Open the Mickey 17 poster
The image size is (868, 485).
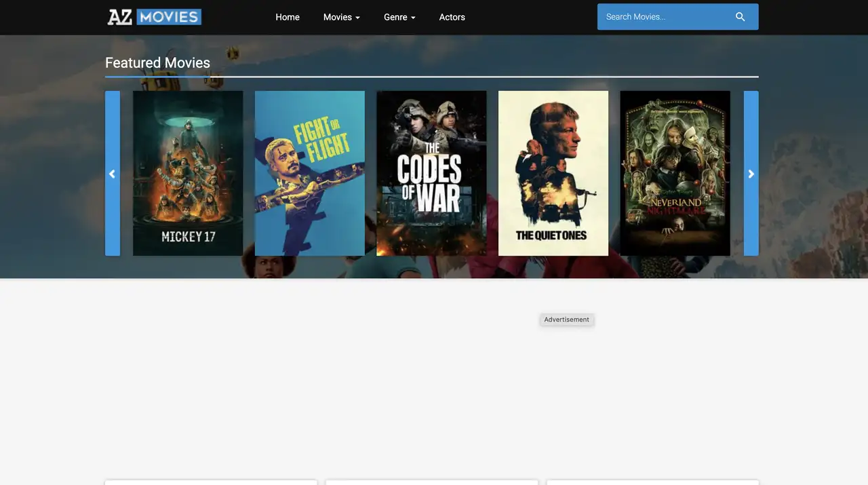pos(188,174)
